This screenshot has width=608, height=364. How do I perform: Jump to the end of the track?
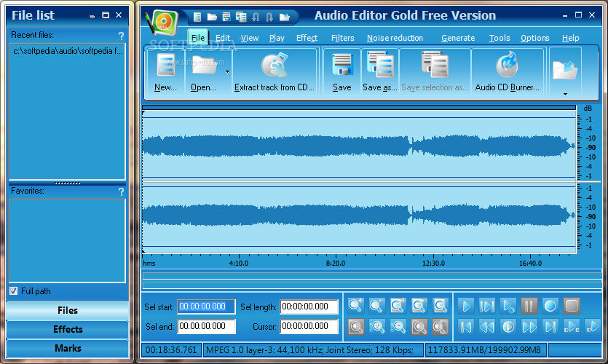tap(550, 327)
